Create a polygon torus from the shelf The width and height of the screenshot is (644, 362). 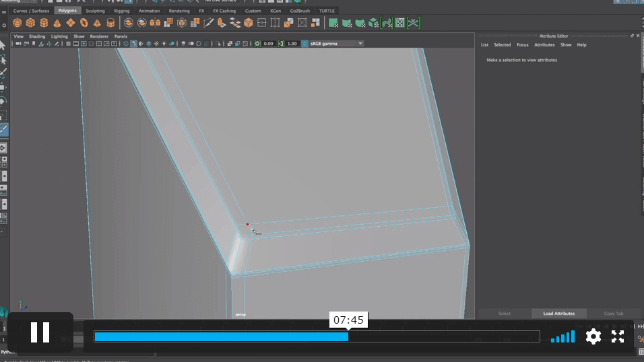84,23
